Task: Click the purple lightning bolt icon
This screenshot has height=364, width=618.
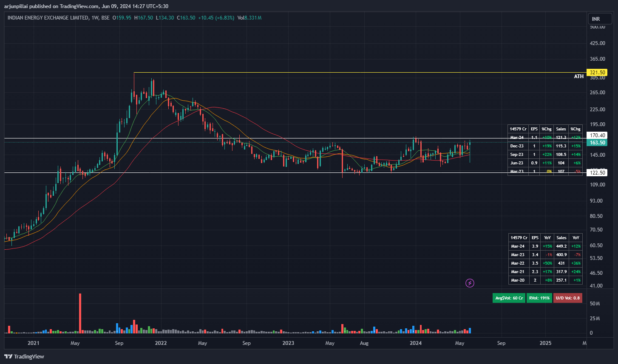Action: point(470,283)
